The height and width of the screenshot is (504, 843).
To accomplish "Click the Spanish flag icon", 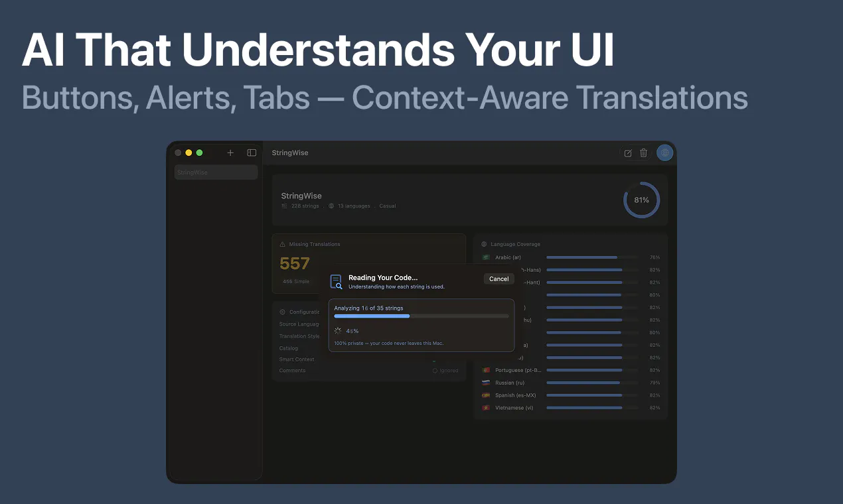I will (486, 395).
